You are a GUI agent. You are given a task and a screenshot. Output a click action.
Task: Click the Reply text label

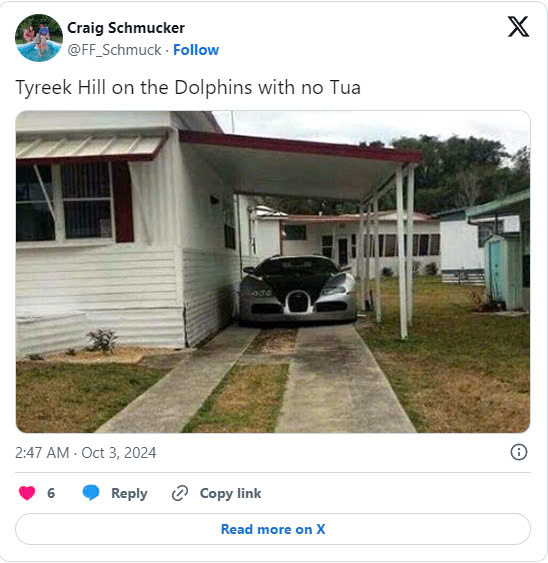129,493
